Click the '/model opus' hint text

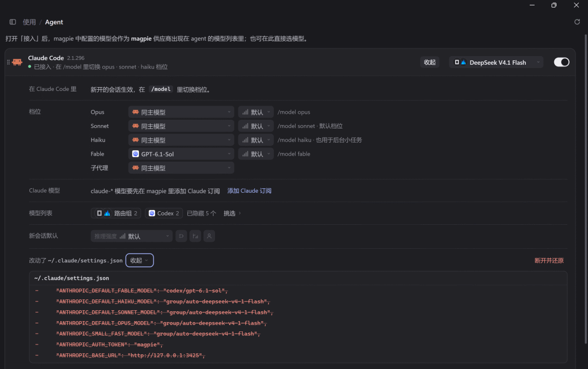(x=293, y=112)
